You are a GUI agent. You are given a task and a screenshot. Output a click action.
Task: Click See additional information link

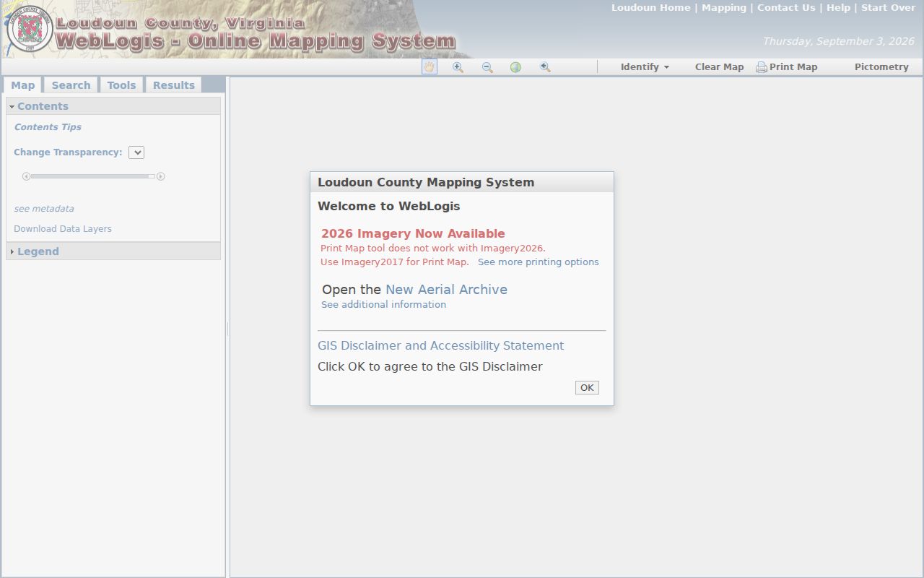383,305
